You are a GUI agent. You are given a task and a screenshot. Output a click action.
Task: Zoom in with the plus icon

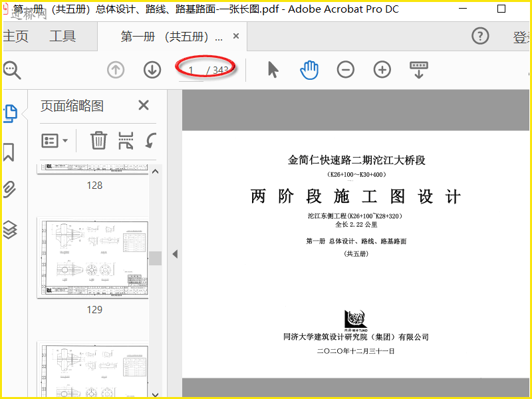point(382,70)
